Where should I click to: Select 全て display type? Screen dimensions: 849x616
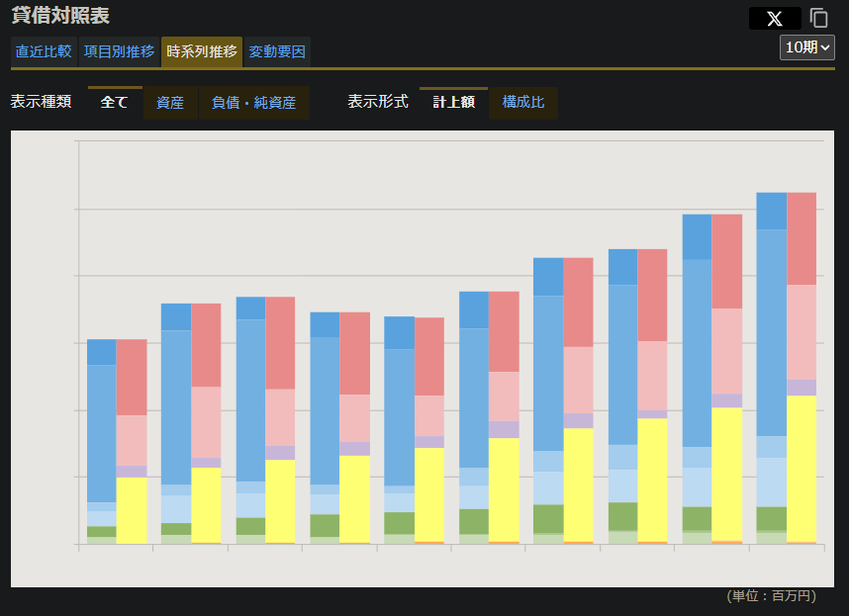coord(115,102)
